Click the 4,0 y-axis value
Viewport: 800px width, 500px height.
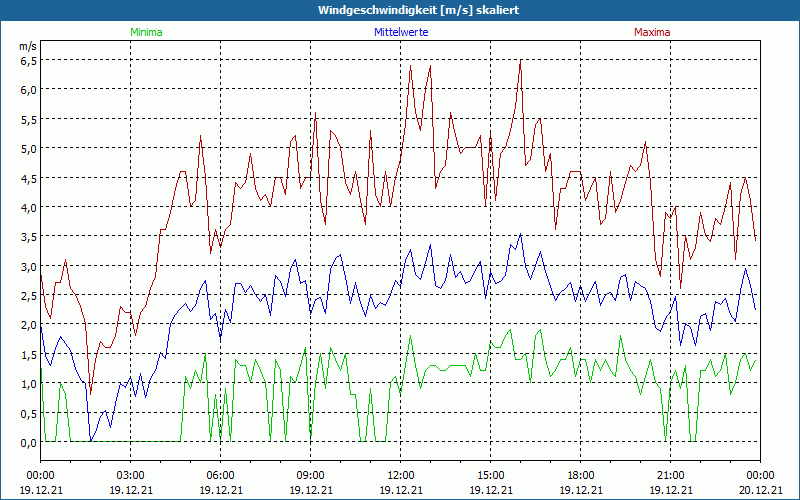(29, 208)
